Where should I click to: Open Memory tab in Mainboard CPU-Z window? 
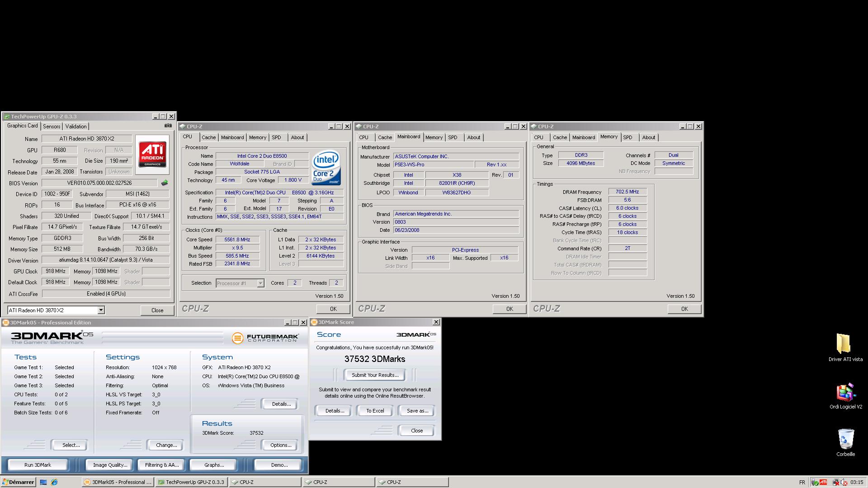pyautogui.click(x=434, y=137)
